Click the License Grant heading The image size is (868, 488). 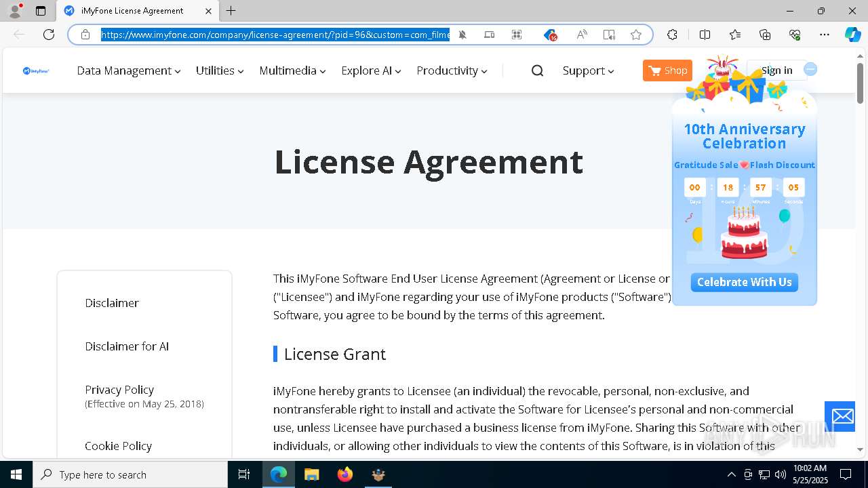tap(335, 354)
